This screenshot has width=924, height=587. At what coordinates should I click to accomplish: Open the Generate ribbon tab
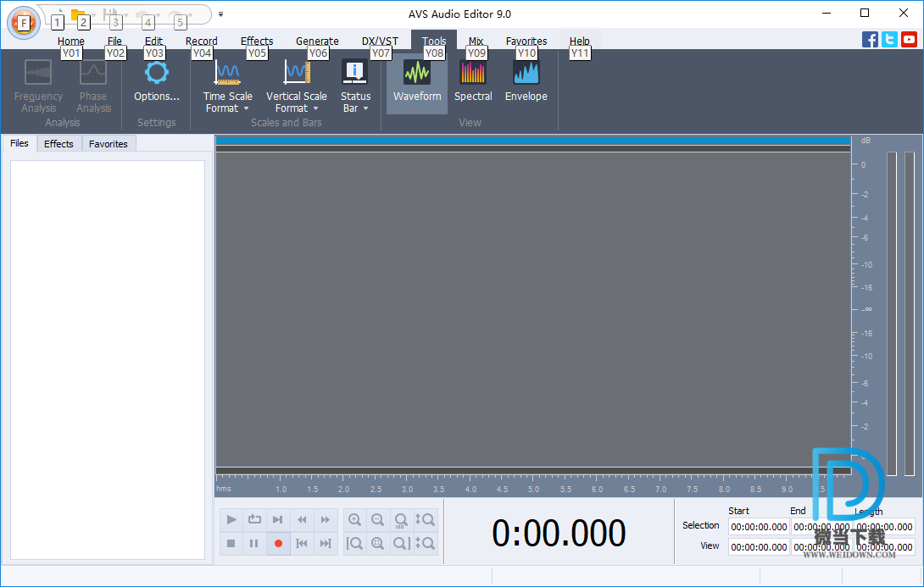point(317,41)
